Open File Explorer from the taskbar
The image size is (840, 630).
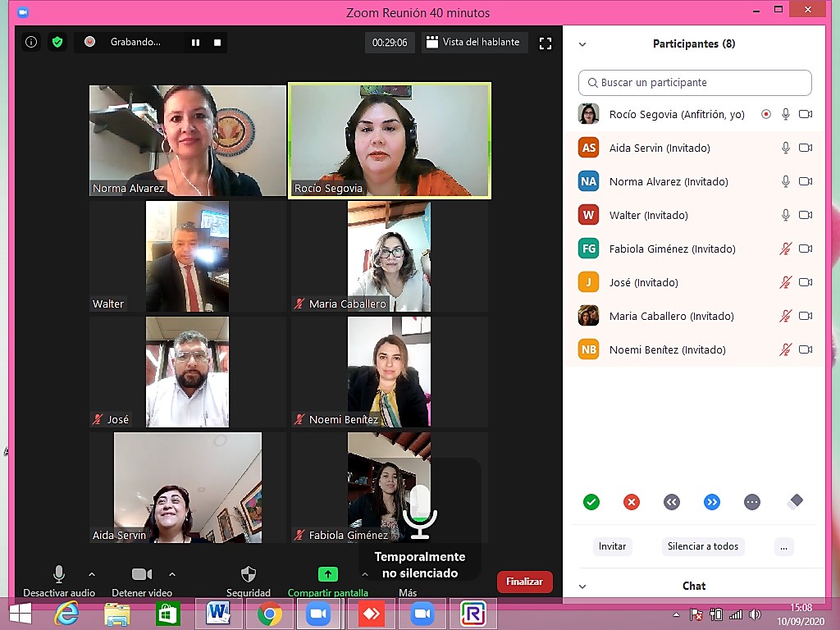click(116, 614)
